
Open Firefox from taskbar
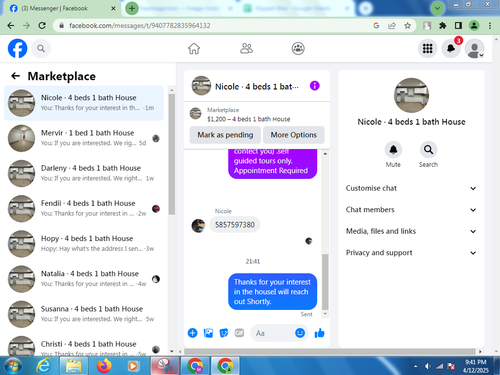[104, 366]
